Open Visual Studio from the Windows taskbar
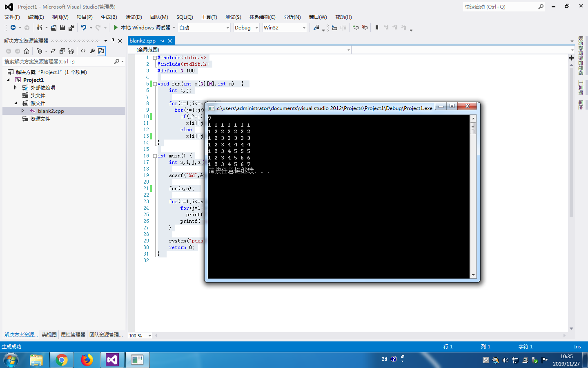 112,360
